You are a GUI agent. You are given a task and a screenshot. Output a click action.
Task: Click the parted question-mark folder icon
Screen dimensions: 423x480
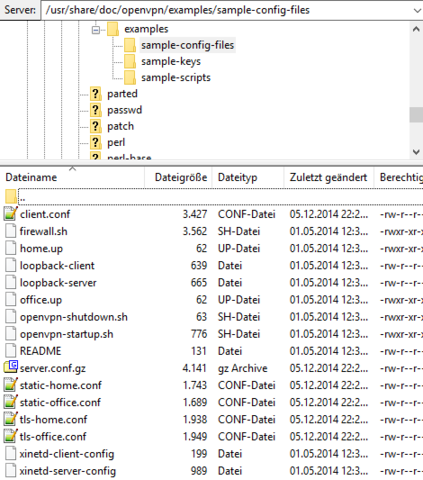point(96,94)
